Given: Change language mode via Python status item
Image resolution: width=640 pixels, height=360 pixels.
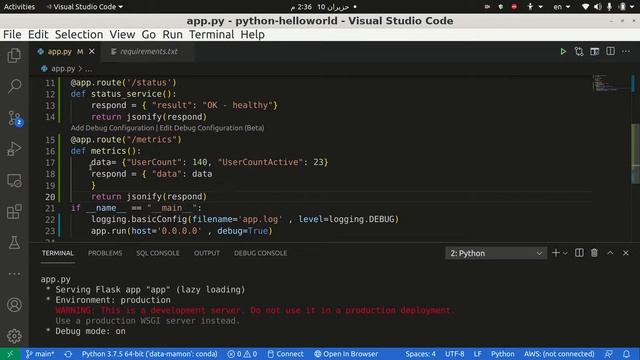Looking at the screenshot, I should click(502, 354).
